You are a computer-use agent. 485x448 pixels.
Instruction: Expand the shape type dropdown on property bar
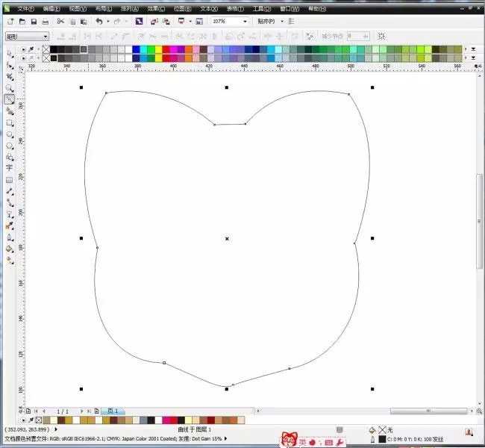click(x=46, y=36)
